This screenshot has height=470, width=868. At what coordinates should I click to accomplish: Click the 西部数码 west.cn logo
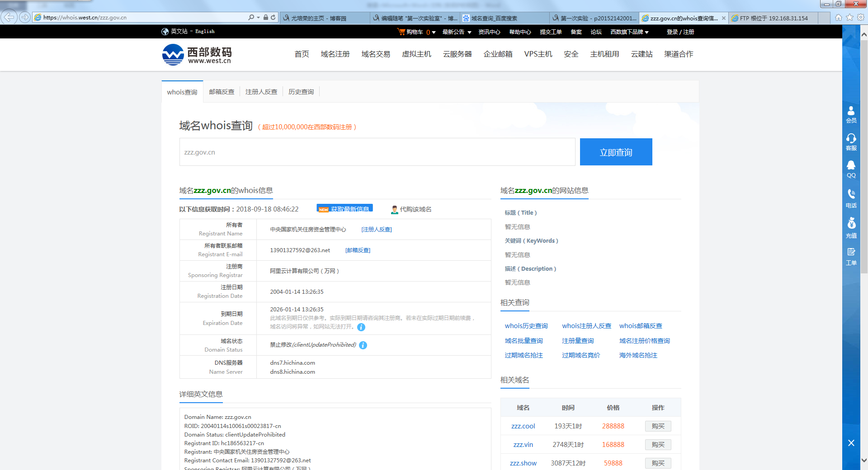pyautogui.click(x=197, y=55)
